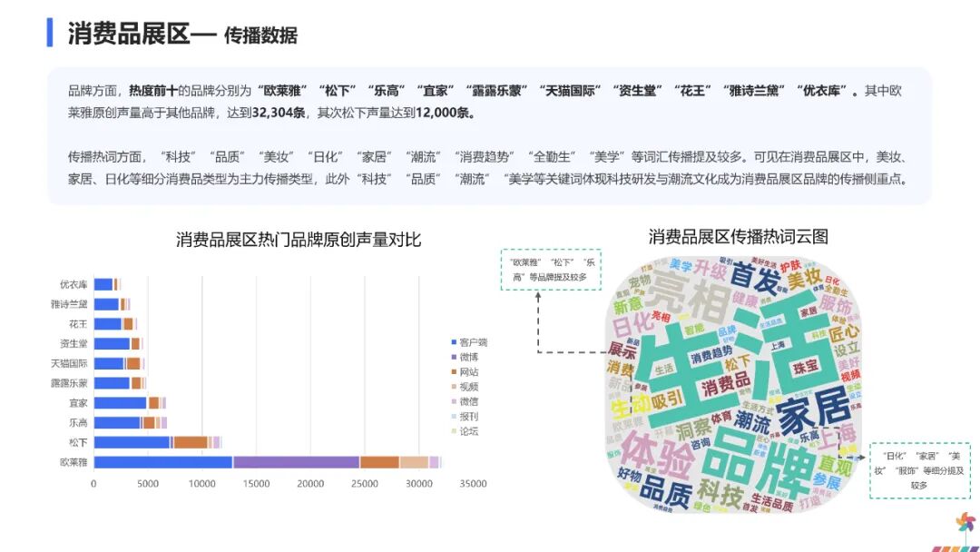Image resolution: width=980 pixels, height=552 pixels.
Task: Click the bold figure 32,304条
Action: (279, 113)
